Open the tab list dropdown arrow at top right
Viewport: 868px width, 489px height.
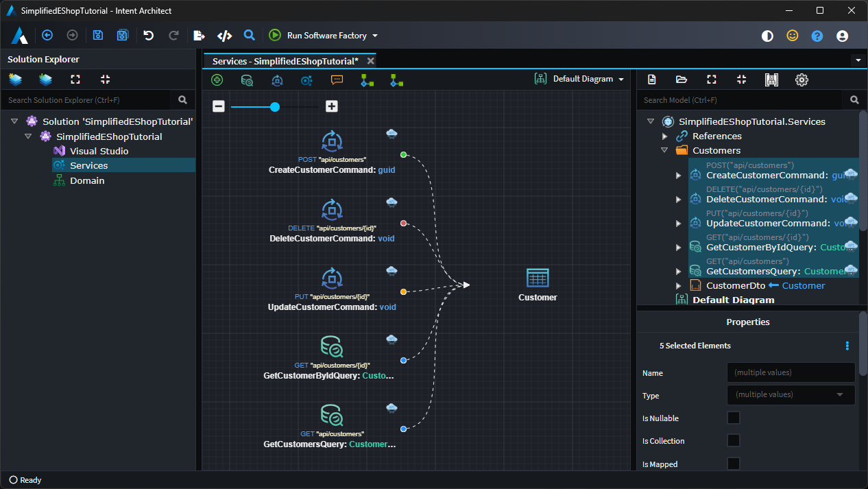[x=858, y=60]
